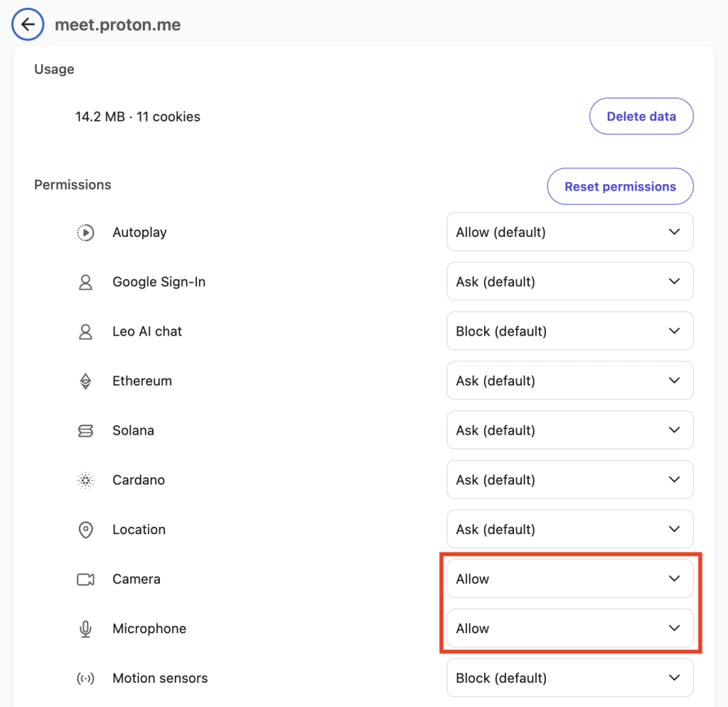Click the Leo AI chat icon
728x707 pixels.
pyautogui.click(x=85, y=331)
